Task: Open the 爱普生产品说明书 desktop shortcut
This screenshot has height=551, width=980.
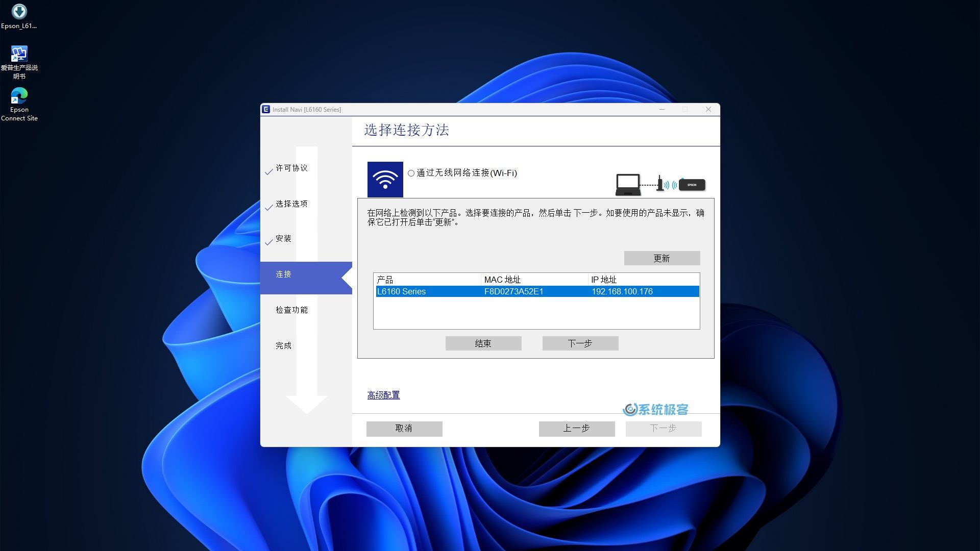Action: 19,62
